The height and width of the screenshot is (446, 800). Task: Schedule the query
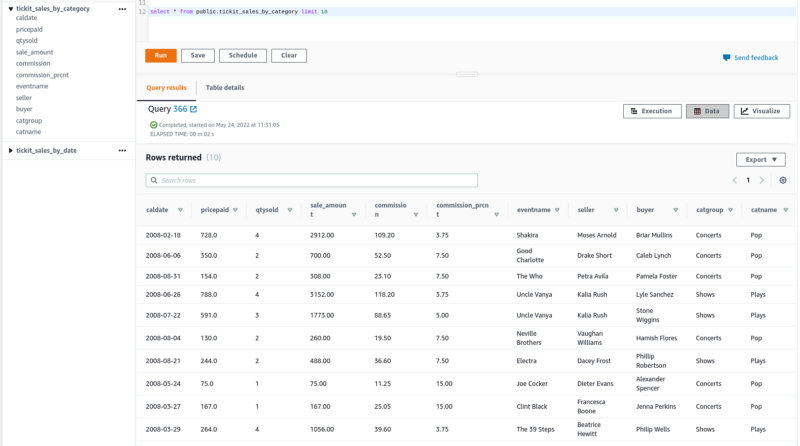coord(243,56)
